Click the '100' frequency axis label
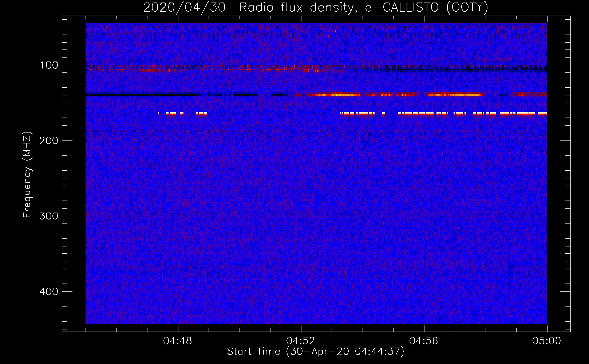Image resolution: width=589 pixels, height=364 pixels. 49,66
